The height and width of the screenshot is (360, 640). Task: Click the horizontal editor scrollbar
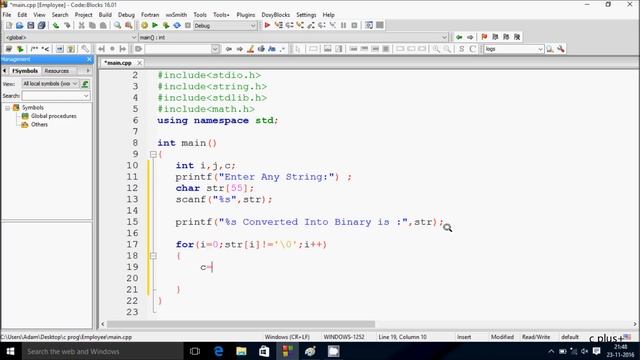tap(241, 324)
